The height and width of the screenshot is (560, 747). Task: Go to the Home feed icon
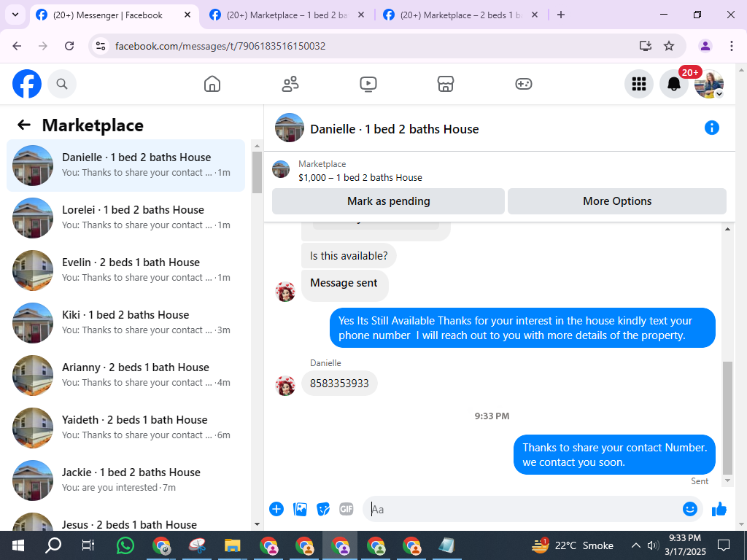click(212, 84)
